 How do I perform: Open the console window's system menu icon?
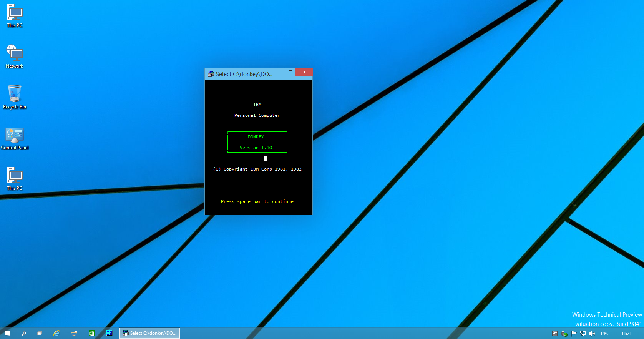coord(211,74)
